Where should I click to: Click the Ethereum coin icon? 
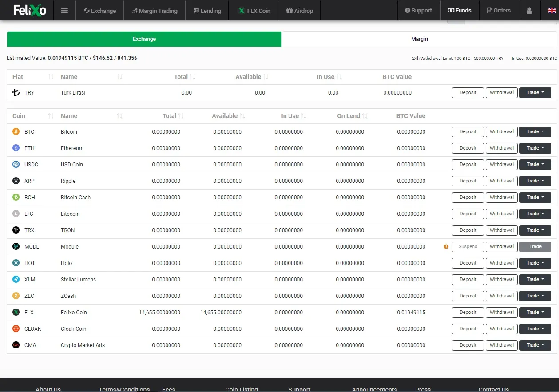pos(16,148)
